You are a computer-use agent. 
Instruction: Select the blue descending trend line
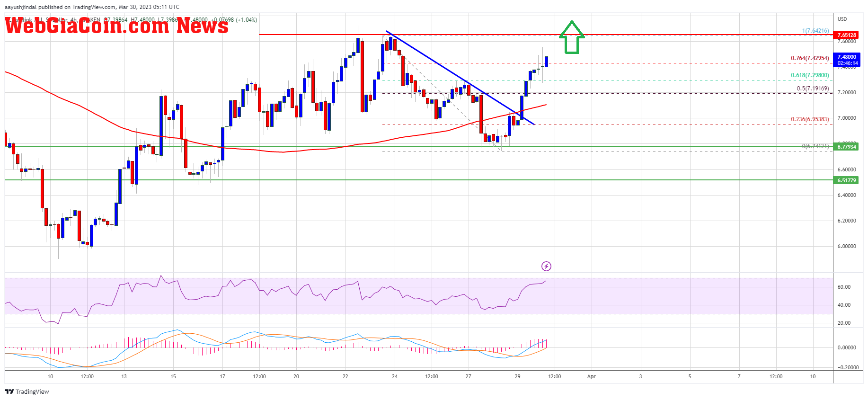[x=460, y=78]
